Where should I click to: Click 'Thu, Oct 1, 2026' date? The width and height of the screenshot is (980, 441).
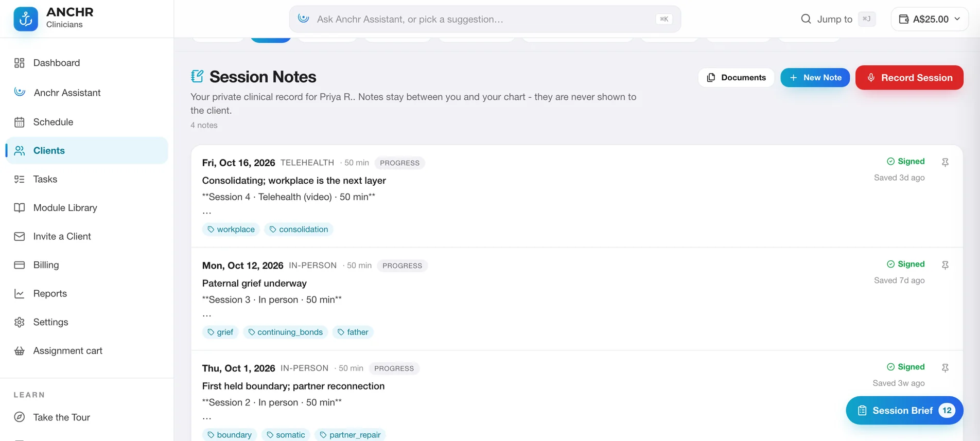238,369
